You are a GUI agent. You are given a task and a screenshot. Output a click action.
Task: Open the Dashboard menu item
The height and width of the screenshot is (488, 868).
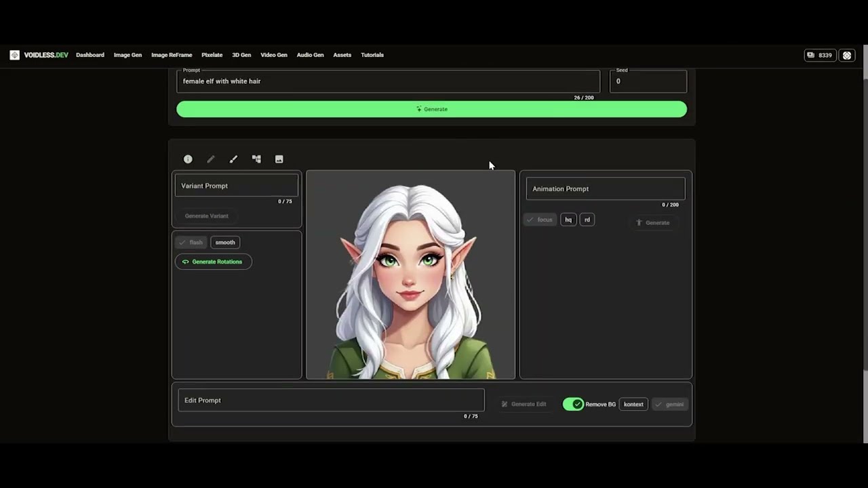(x=90, y=55)
